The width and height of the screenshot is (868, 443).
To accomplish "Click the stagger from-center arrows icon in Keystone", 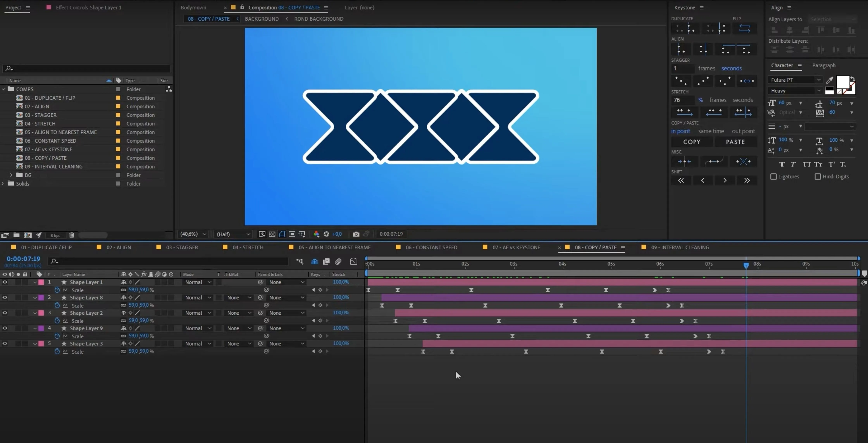I will (x=747, y=81).
